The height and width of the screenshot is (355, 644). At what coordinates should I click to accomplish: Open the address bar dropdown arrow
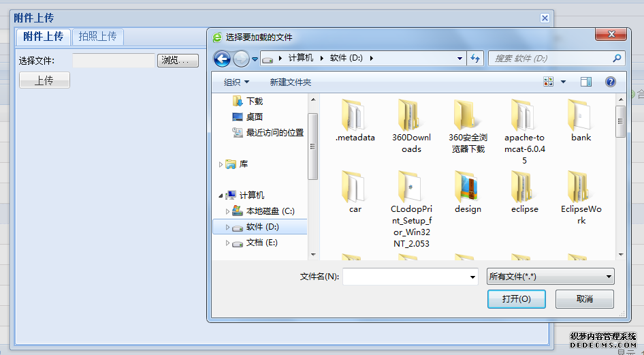coord(460,59)
